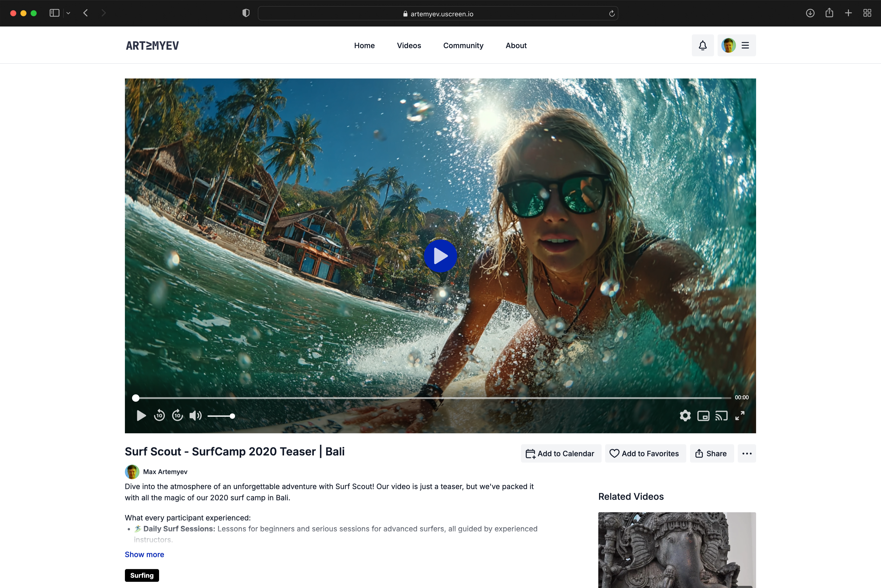Cast video to a device
This screenshot has width=881, height=588.
721,416
